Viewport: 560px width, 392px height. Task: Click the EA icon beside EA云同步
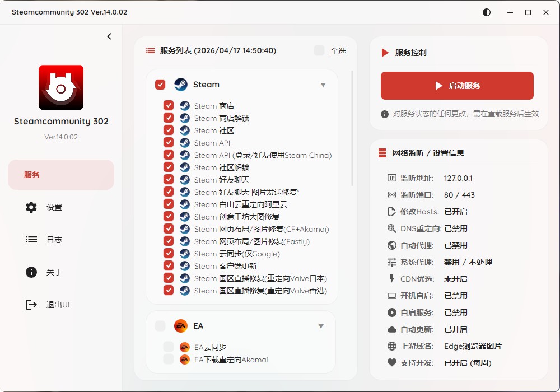[x=185, y=347]
